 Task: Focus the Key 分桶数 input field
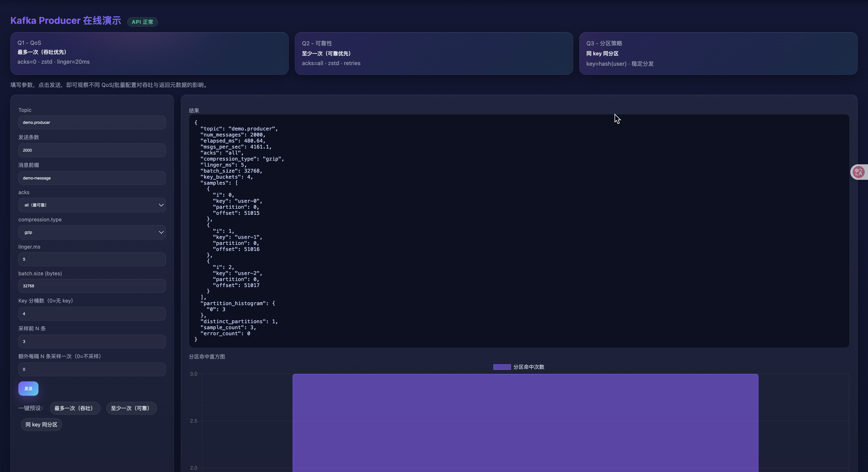92,314
